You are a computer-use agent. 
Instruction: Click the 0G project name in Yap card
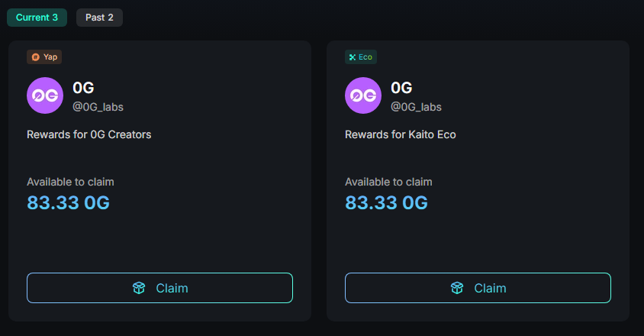tap(83, 88)
